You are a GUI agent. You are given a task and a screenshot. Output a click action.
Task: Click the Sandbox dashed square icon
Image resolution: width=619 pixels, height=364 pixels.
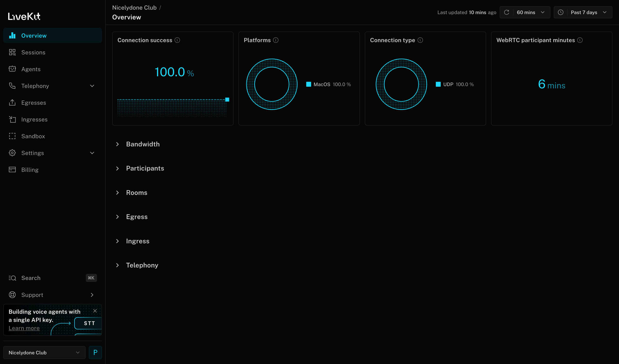coord(12,136)
